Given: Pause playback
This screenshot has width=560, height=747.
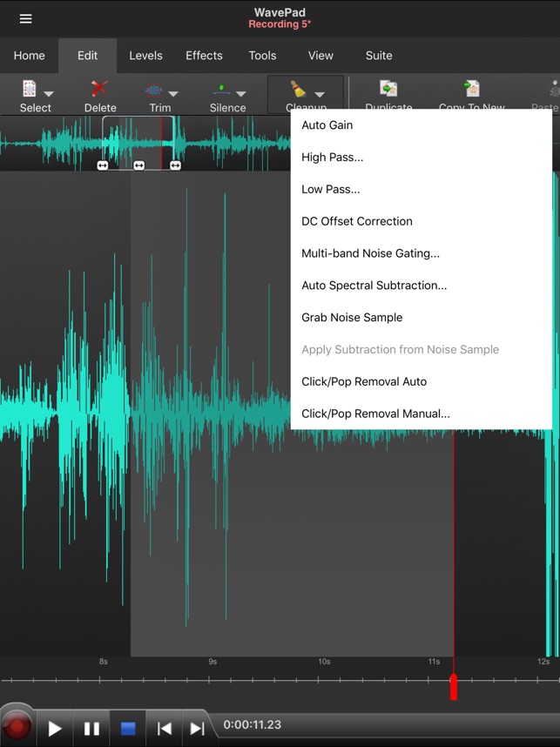Looking at the screenshot, I should pyautogui.click(x=91, y=729).
